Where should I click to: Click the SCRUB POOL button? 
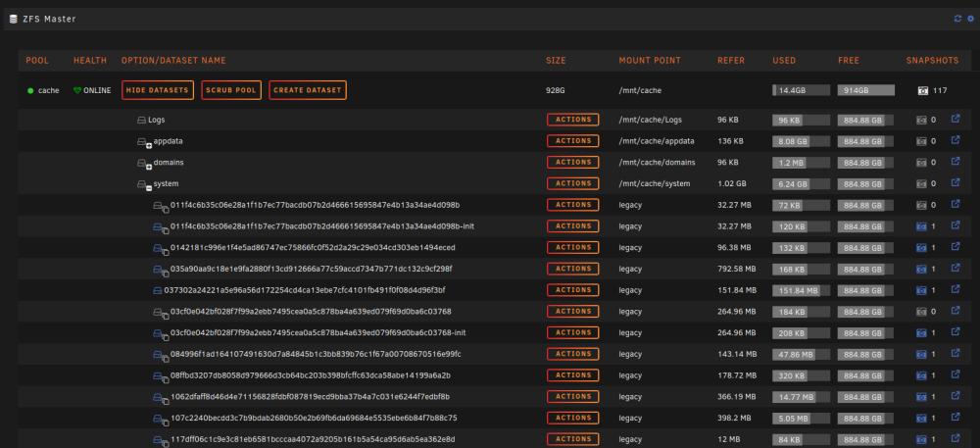231,90
